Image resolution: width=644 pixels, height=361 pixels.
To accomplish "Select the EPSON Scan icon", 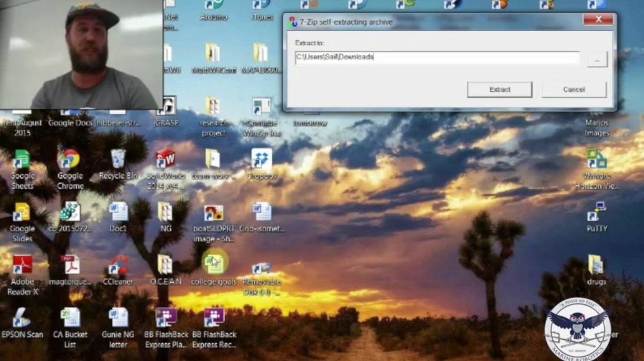I will coord(22,319).
